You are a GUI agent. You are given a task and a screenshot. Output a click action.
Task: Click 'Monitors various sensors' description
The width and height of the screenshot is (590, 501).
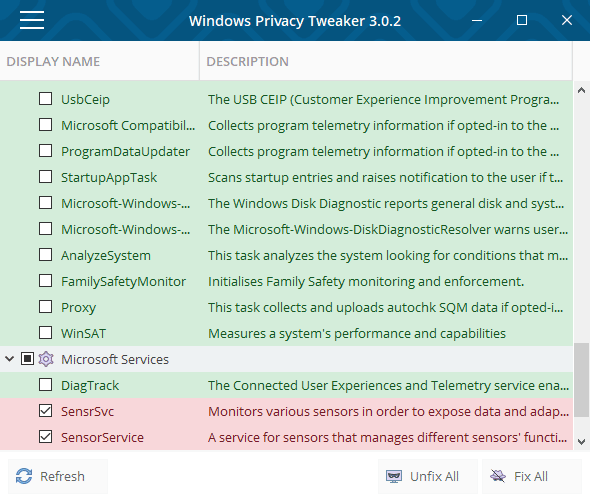pyautogui.click(x=388, y=411)
